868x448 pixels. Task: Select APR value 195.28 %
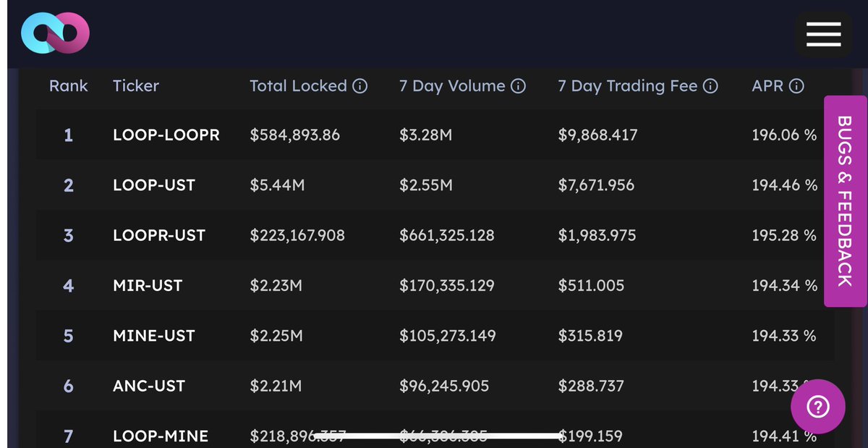point(784,235)
